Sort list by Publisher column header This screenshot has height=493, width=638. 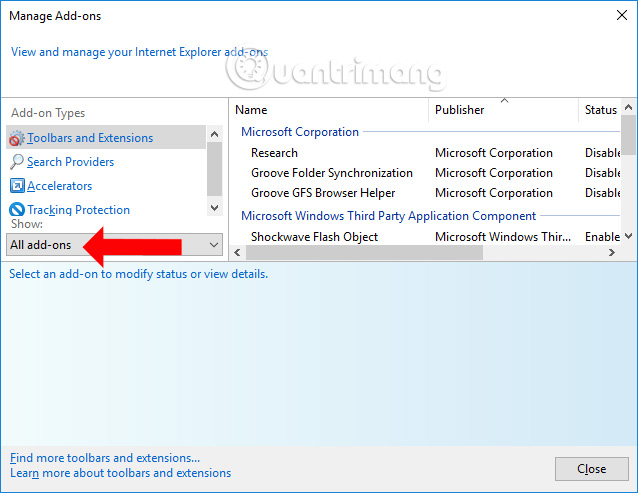(503, 110)
